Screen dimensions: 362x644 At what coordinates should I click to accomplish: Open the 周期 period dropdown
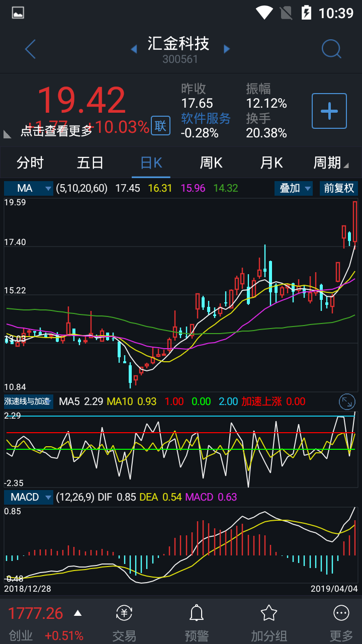[x=331, y=163]
